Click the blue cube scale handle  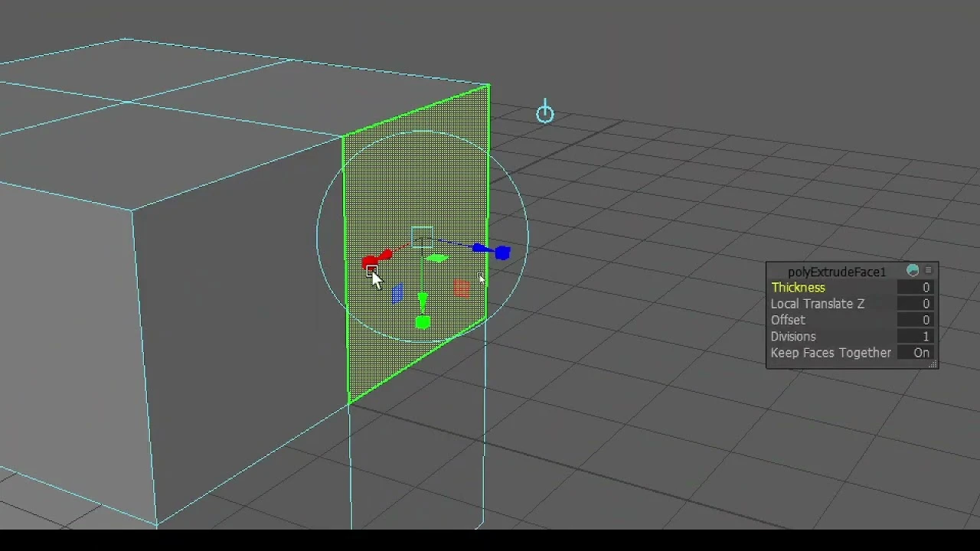pos(502,253)
